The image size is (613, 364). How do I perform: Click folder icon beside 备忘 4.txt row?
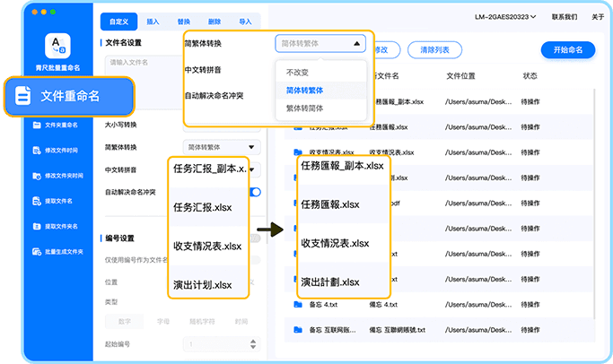pyautogui.click(x=298, y=304)
